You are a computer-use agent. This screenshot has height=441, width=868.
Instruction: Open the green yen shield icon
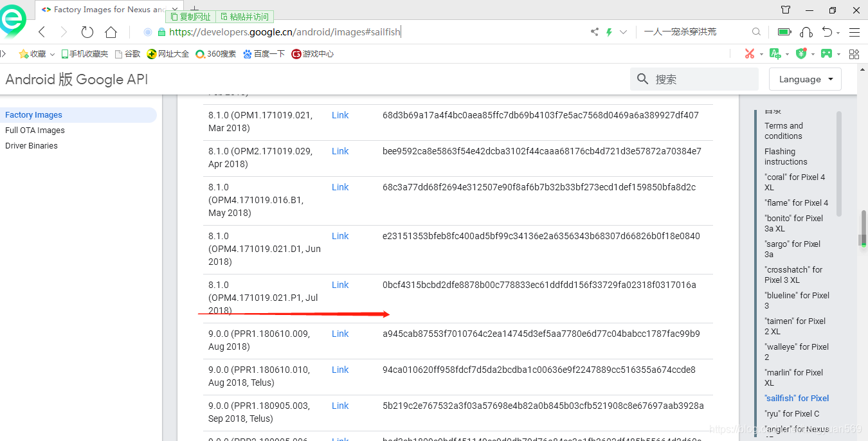[x=801, y=54]
